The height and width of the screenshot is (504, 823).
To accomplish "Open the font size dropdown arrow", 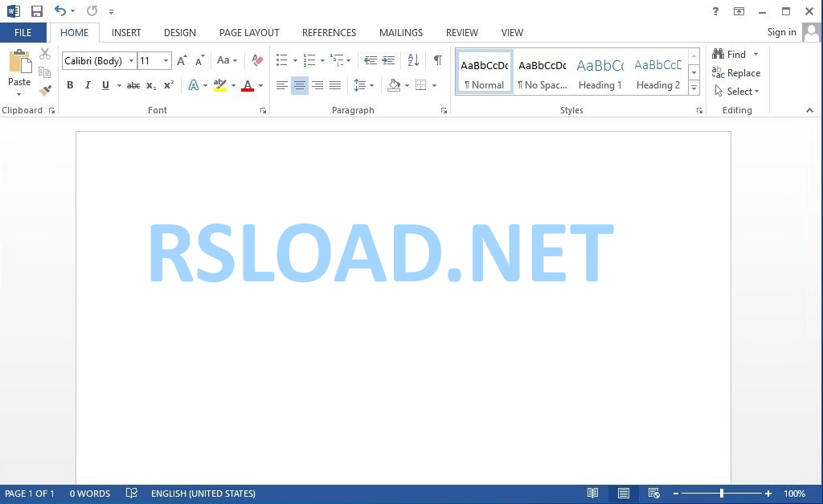I will tap(166, 61).
